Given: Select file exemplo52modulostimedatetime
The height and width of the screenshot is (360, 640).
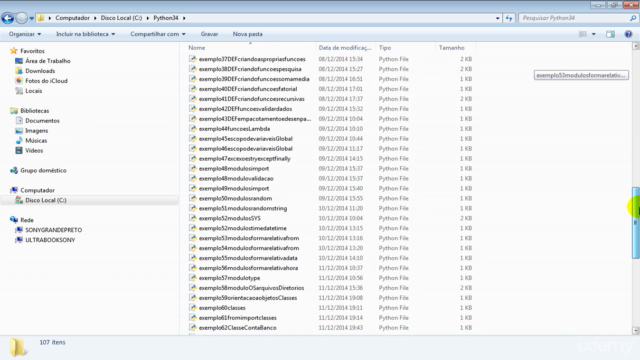Looking at the screenshot, I should pos(242,228).
